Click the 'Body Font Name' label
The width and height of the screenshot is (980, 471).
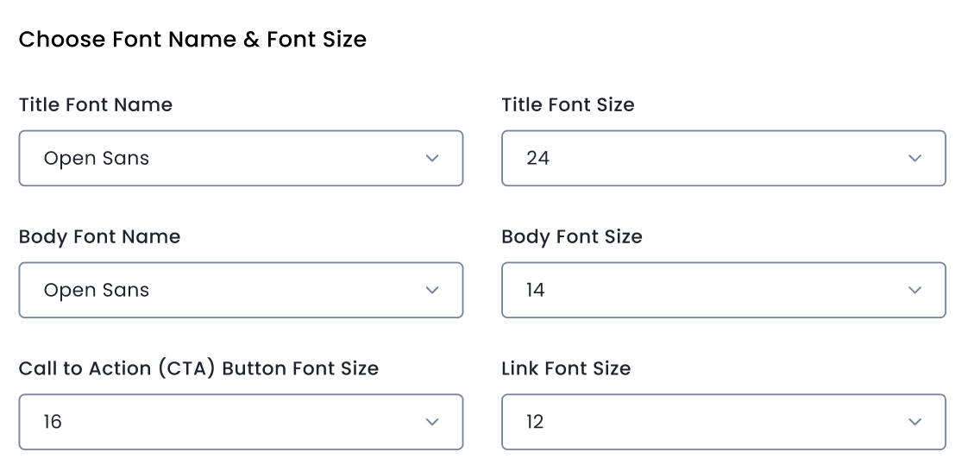[99, 237]
